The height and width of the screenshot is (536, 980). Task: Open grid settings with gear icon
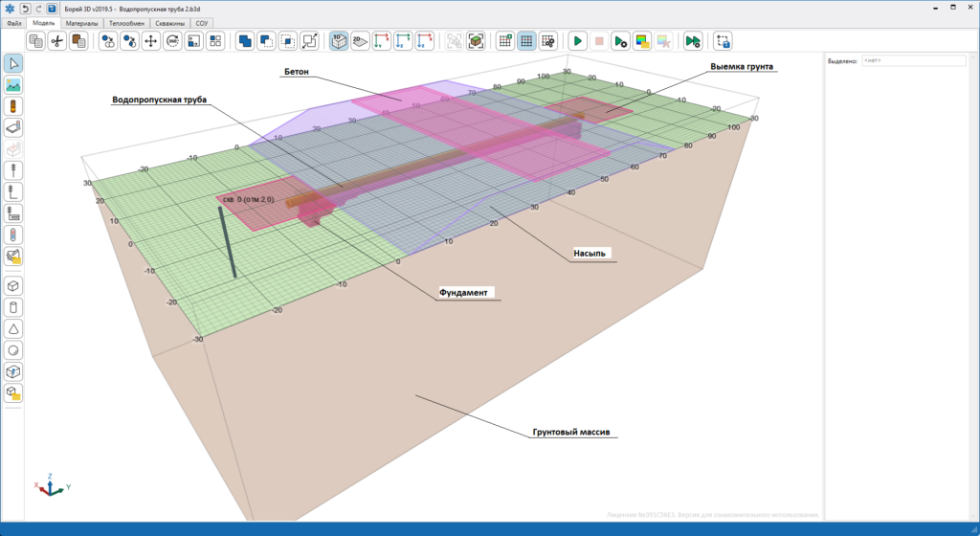(x=548, y=41)
